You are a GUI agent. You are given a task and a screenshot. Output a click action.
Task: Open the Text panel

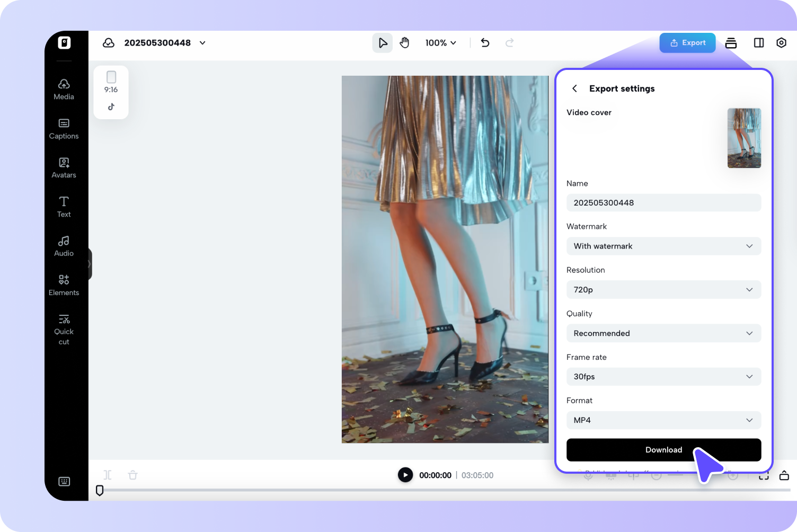point(64,207)
